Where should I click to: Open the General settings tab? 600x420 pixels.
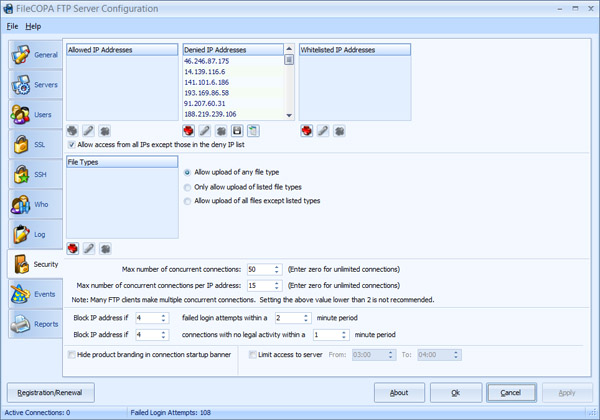pyautogui.click(x=36, y=55)
